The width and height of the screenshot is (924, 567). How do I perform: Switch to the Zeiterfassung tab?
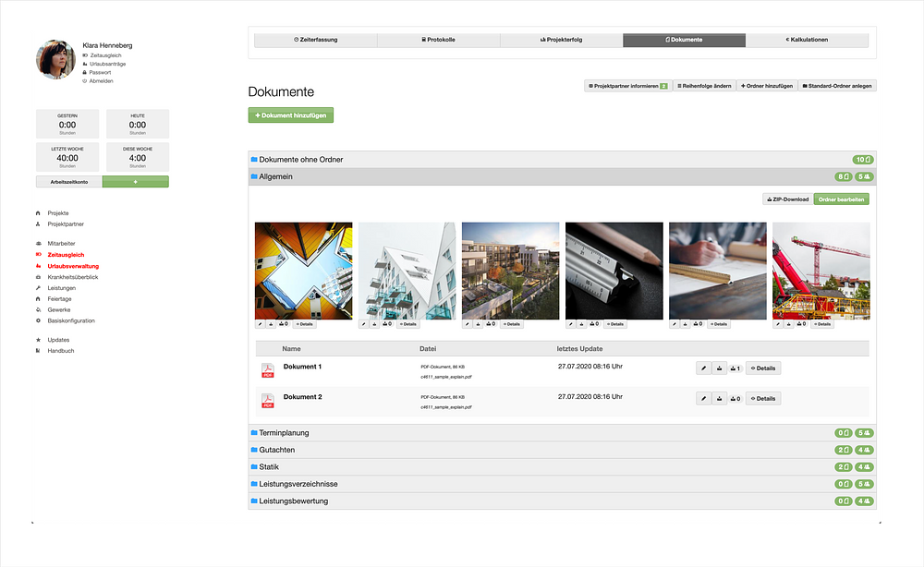pos(316,40)
